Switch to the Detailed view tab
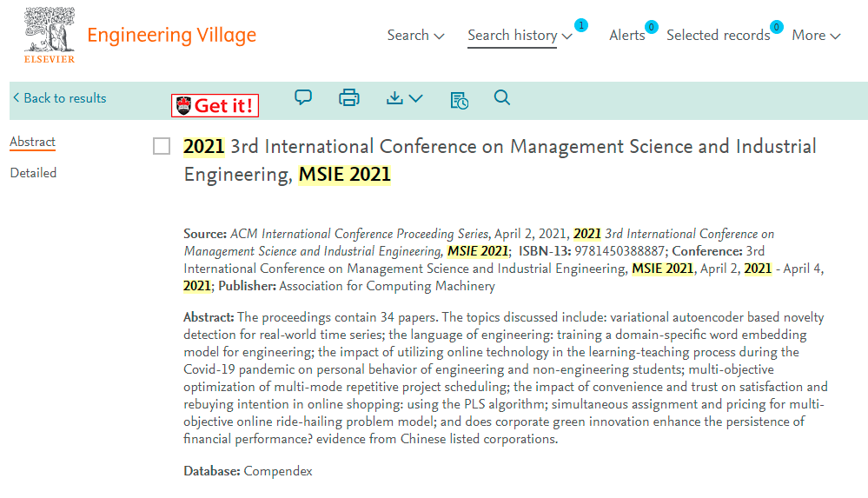The width and height of the screenshot is (868, 498). tap(33, 173)
